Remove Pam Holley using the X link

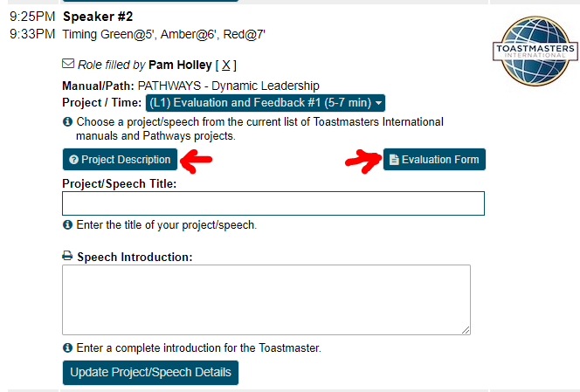[224, 65]
